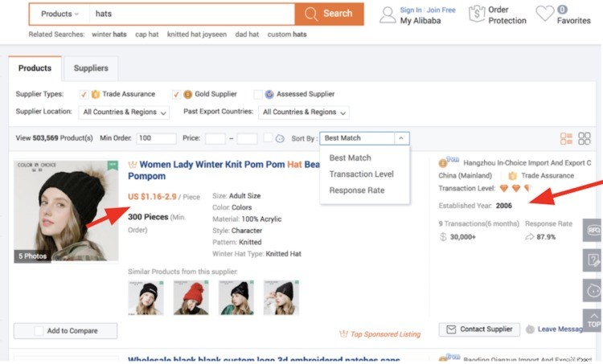The height and width of the screenshot is (364, 603).
Task: Select related search 'dad hat'
Action: (247, 35)
